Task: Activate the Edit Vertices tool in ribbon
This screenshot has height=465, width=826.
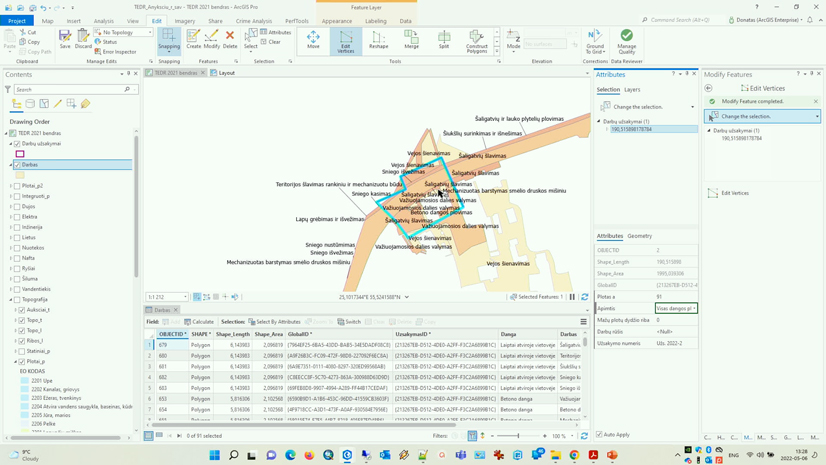Action: point(346,41)
